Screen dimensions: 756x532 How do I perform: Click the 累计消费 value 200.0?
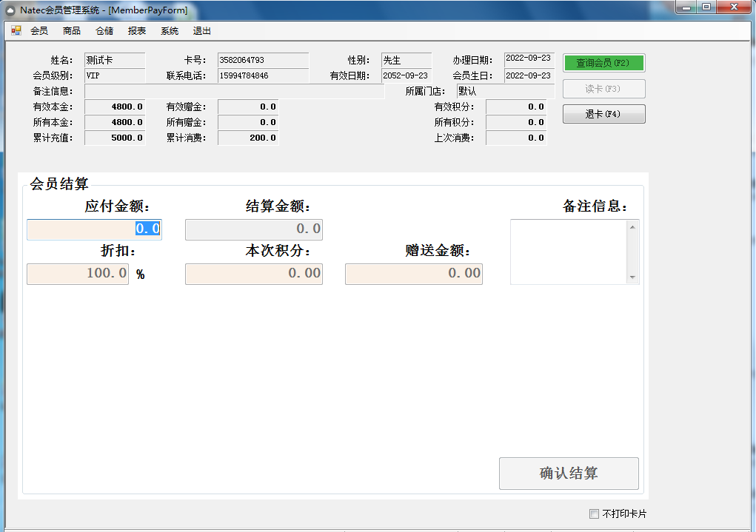248,138
